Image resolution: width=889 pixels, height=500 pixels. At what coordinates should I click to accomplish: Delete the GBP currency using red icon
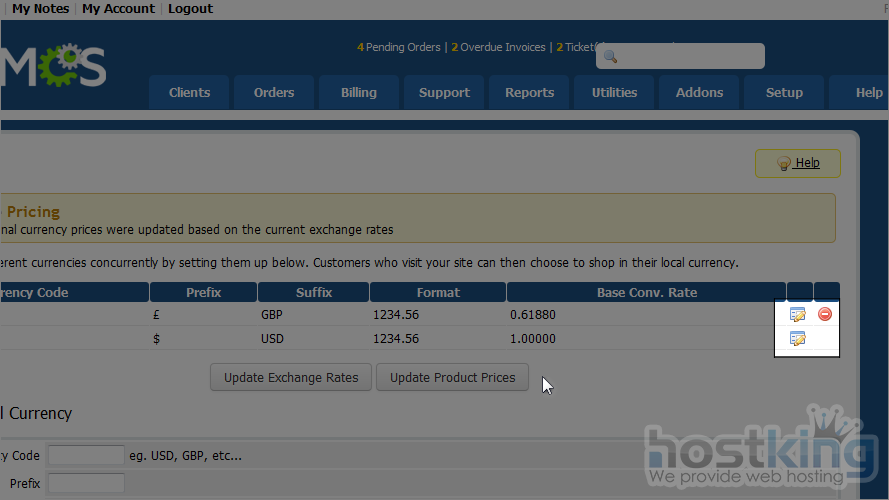point(825,314)
